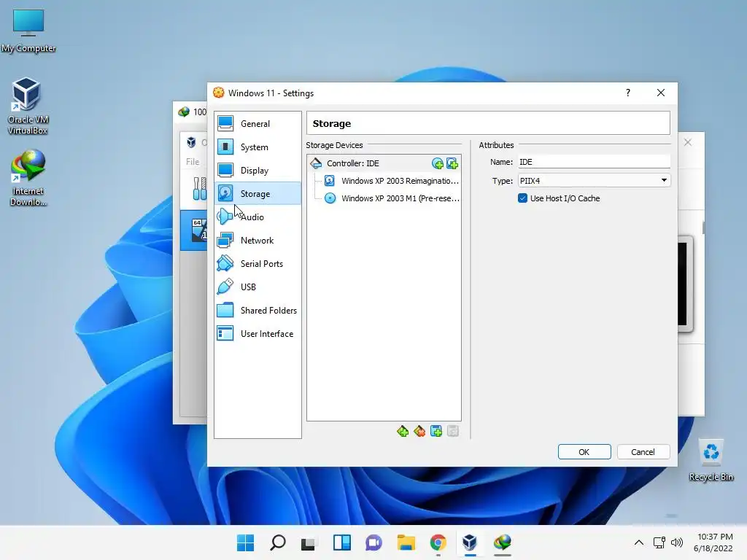Open the General settings category

click(258, 124)
